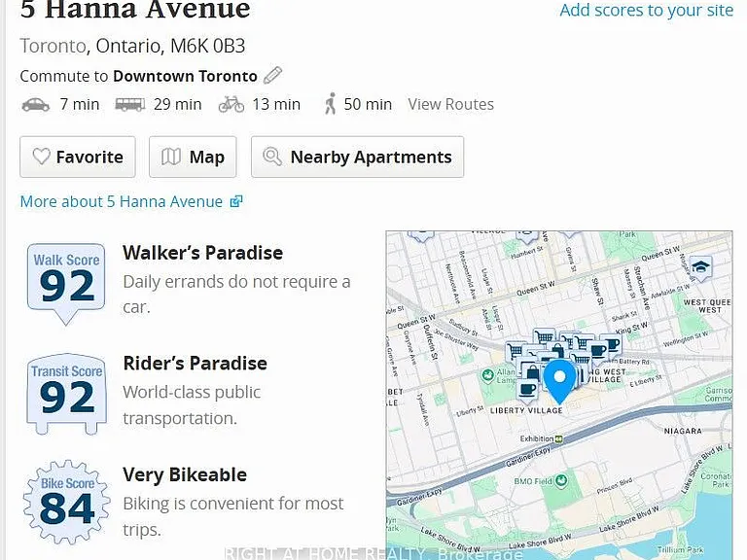Viewport: 747px width, 560px height.
Task: Search Nearby Apartments
Action: pos(357,157)
